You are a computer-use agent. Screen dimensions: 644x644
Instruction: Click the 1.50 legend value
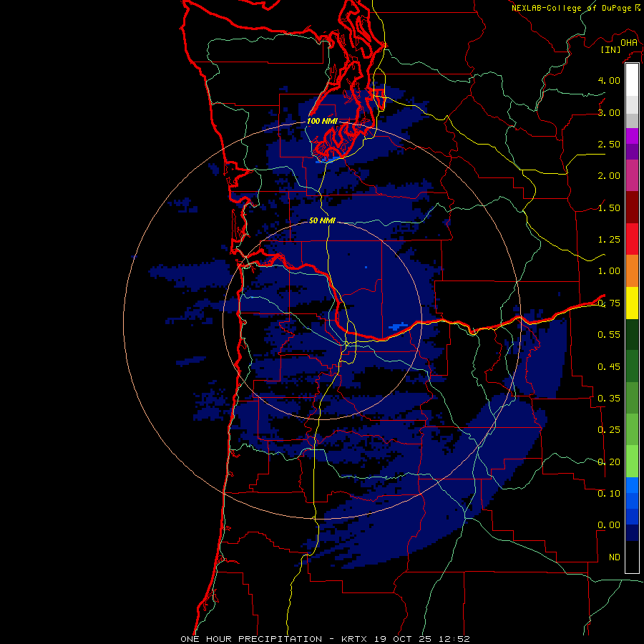coord(609,208)
